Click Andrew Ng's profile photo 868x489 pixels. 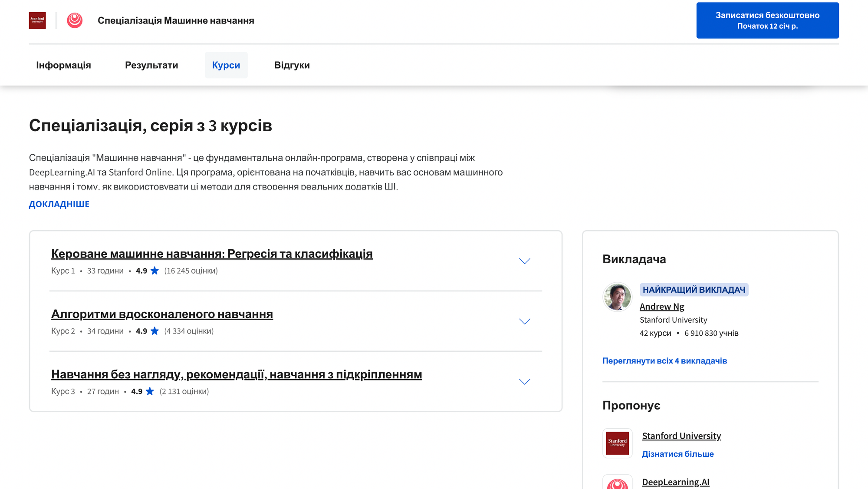pyautogui.click(x=617, y=297)
